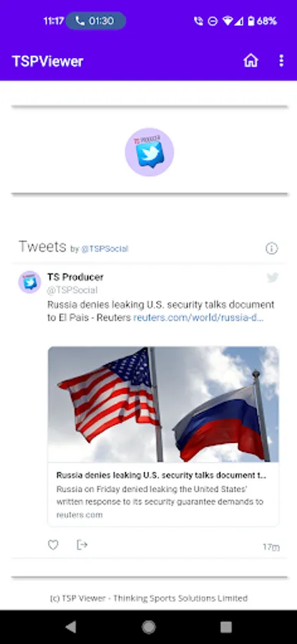Like the tweet with the heart icon
The image size is (297, 644).
tap(53, 545)
